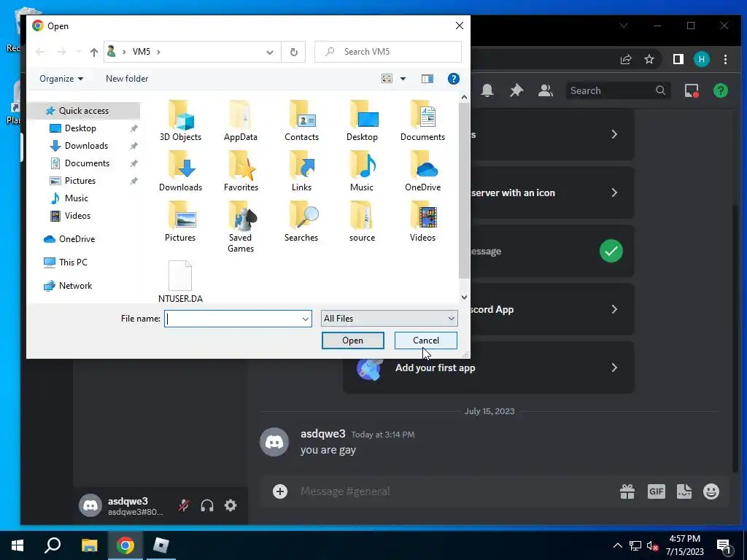Expand address bar previous locations dropdown
The image size is (747, 560).
pos(270,52)
